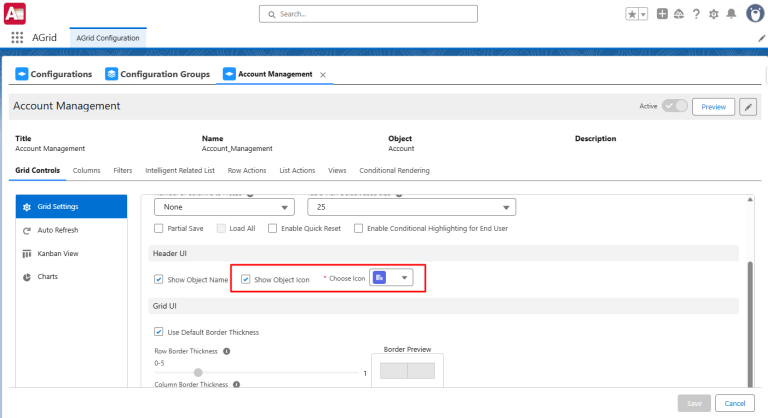Open the favorites star icon

(x=632, y=14)
